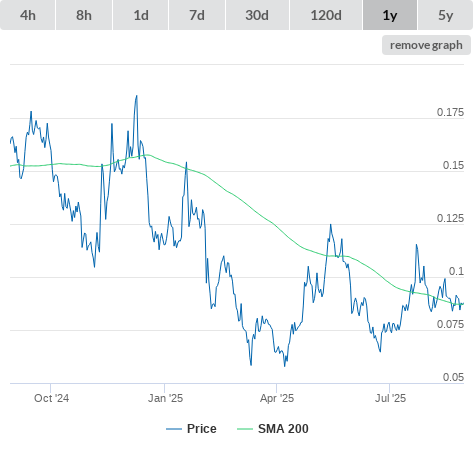
Task: Click the 0.05 baseline axis label
Action: 453,377
